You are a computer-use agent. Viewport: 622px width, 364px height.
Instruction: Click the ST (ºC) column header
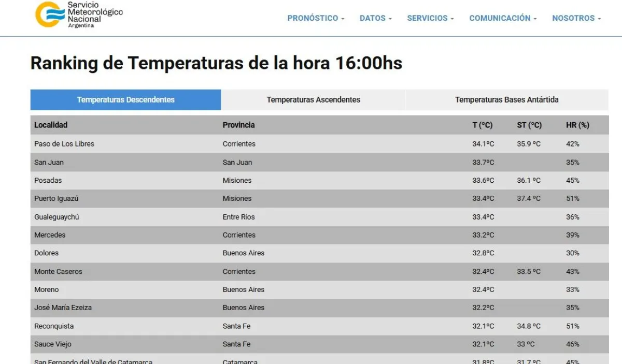(529, 125)
